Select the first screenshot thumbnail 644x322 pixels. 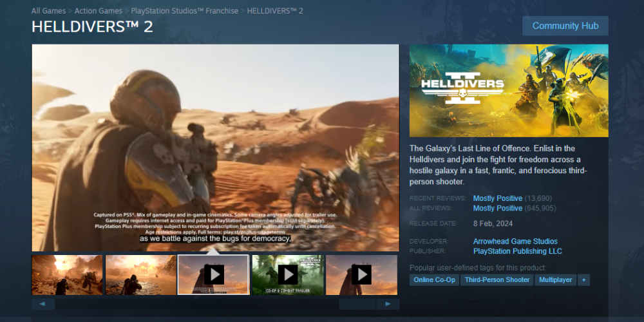(67, 275)
